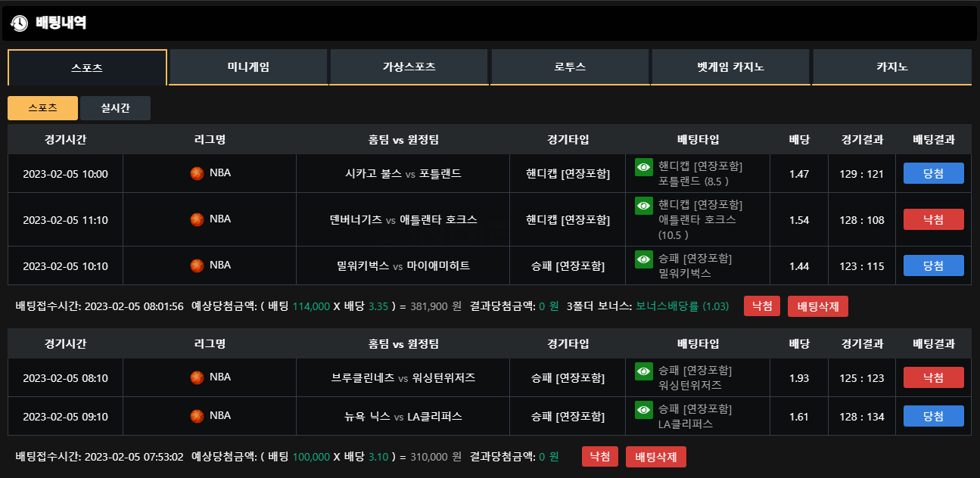Switch to the 실시간 sub-tab

click(115, 108)
